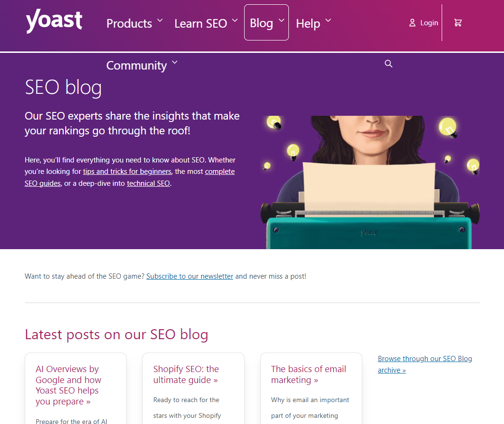
Task: Expand the Community dropdown
Action: (175, 62)
